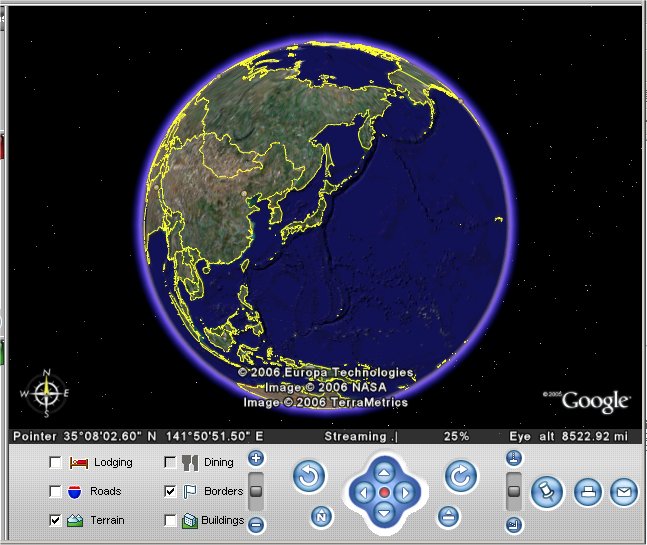Rotate the view counterclockwise

309,477
